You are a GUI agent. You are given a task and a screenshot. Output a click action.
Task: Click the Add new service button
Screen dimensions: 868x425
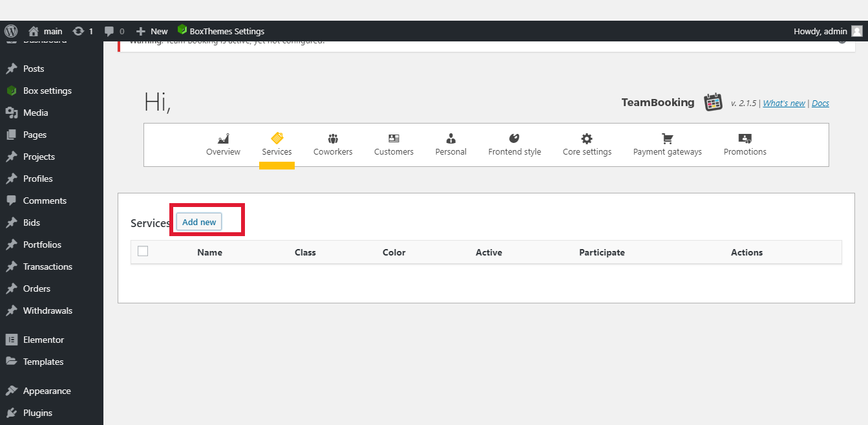point(199,222)
